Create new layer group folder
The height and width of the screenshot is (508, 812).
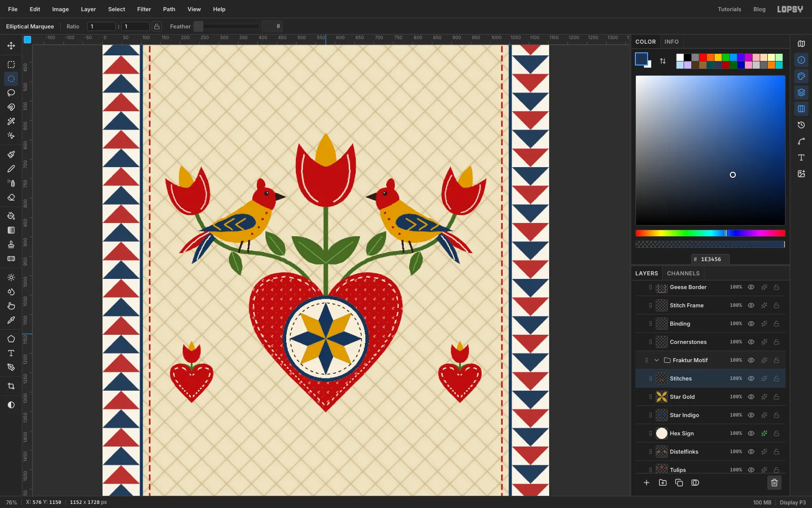[x=663, y=483]
